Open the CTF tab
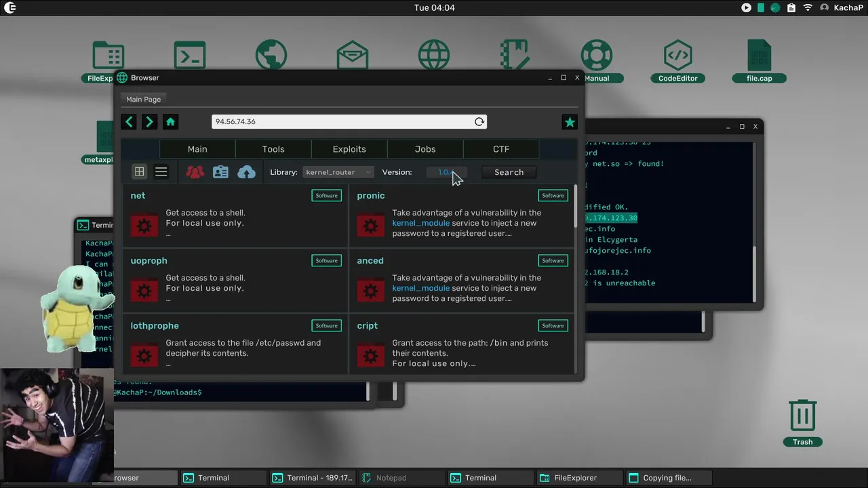 coord(501,149)
